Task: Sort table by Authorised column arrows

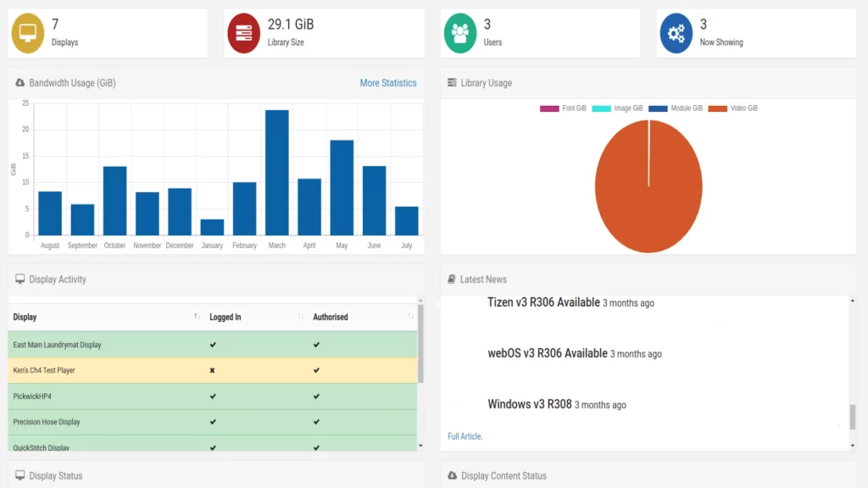Action: tap(410, 317)
